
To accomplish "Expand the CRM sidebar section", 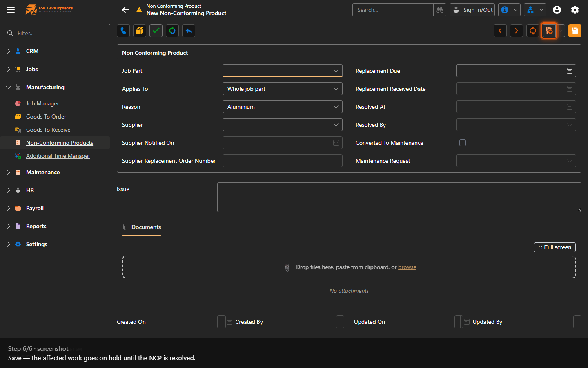I will click(8, 51).
